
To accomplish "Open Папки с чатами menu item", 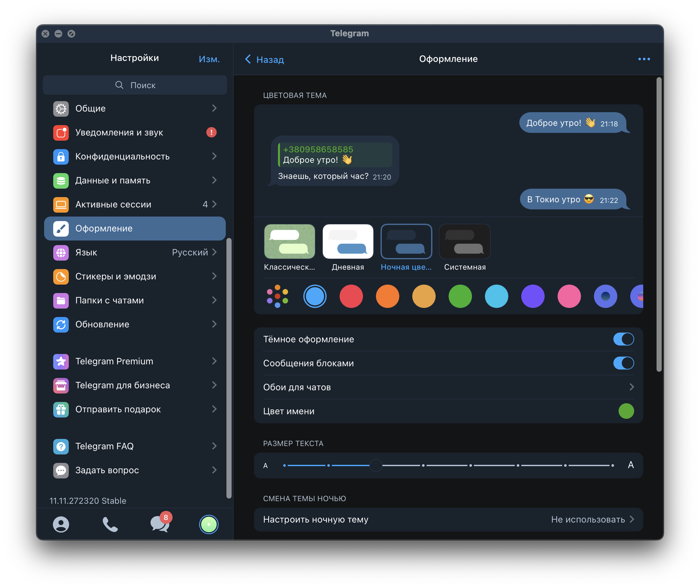I will 135,301.
